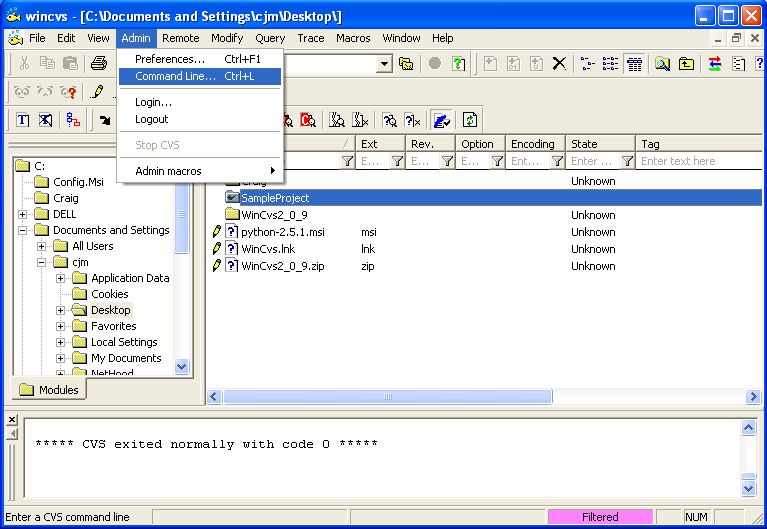
Task: Select Login… in the Admin menu
Action: tap(200, 102)
